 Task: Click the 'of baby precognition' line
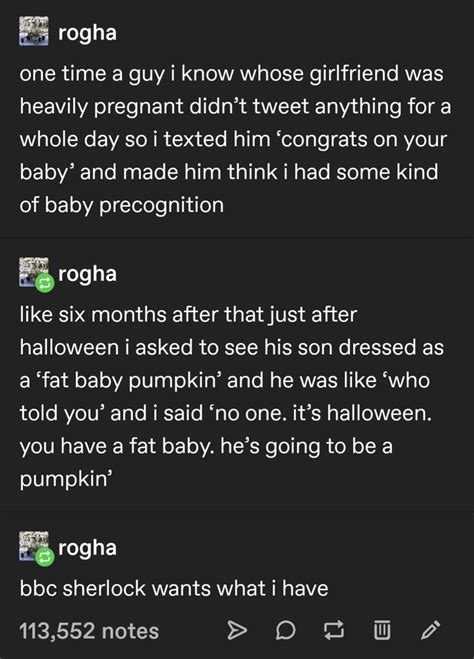click(x=121, y=206)
